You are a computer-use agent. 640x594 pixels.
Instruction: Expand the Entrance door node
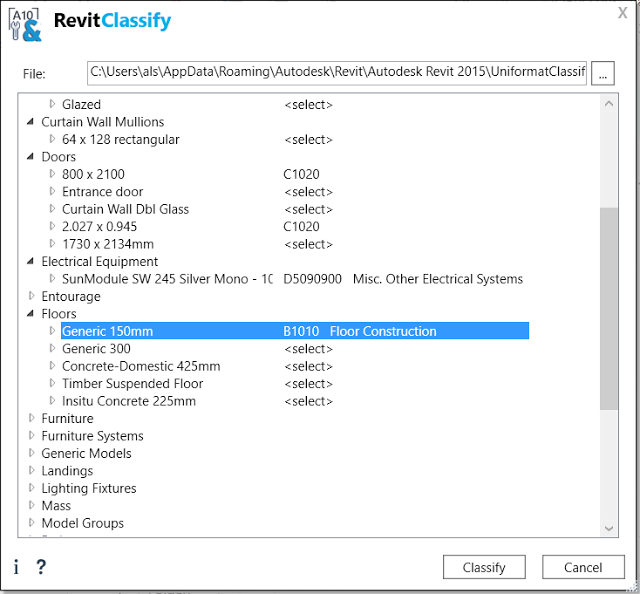tap(52, 191)
